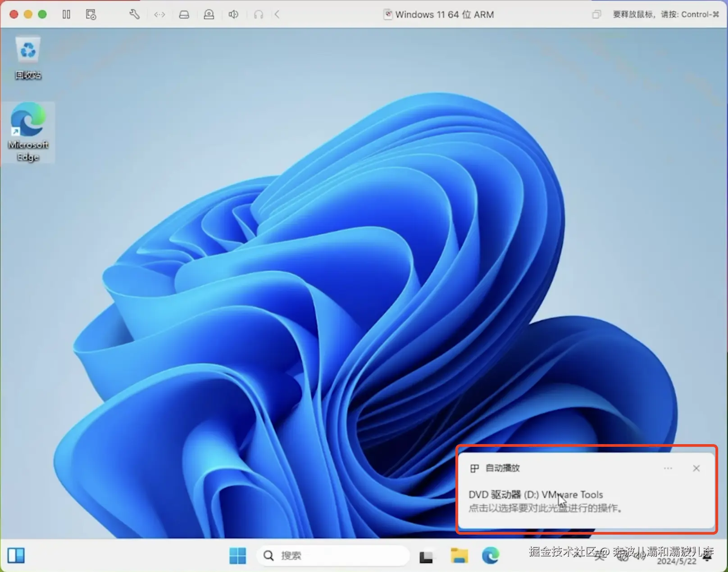Screen dimensions: 728x572
Task: Click the taskbar search box
Action: click(x=332, y=555)
